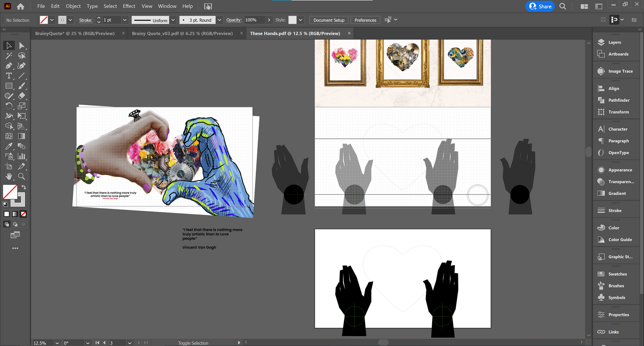Switch to Brainy Quote_v03.pdf tab
Image resolution: width=644 pixels, height=346 pixels.
coord(182,33)
